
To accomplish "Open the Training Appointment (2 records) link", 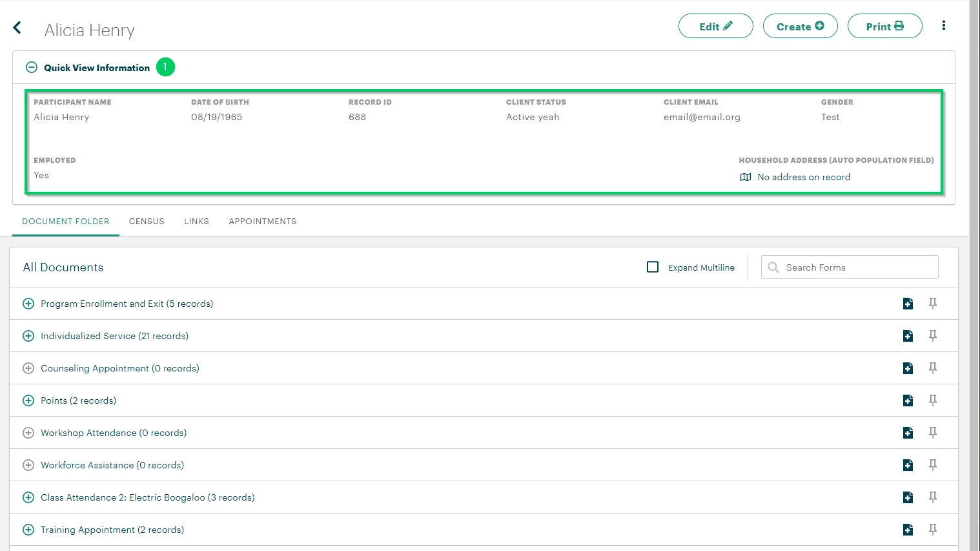I will click(x=112, y=530).
